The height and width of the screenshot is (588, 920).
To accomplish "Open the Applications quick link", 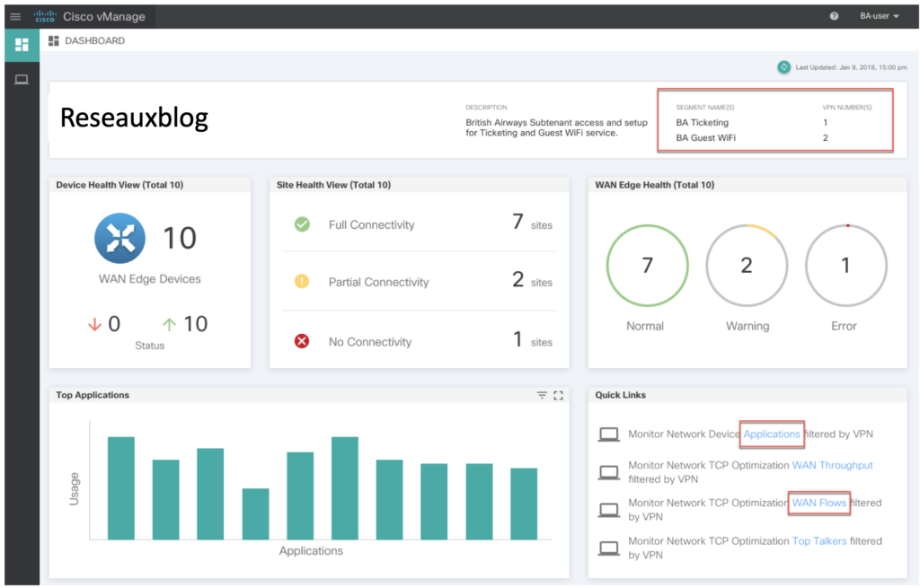I will 772,434.
